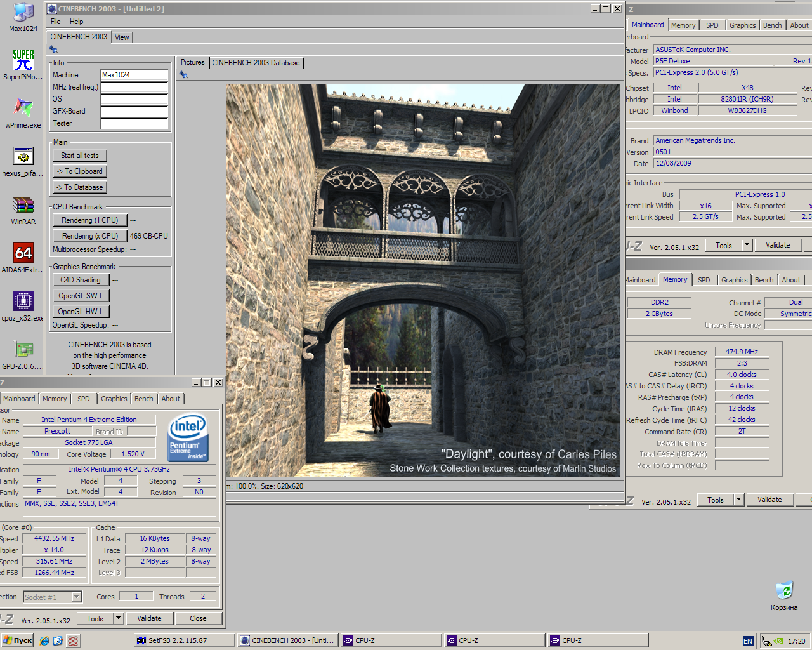The height and width of the screenshot is (650, 812).
Task: Click the OS input field
Action: pyautogui.click(x=134, y=99)
